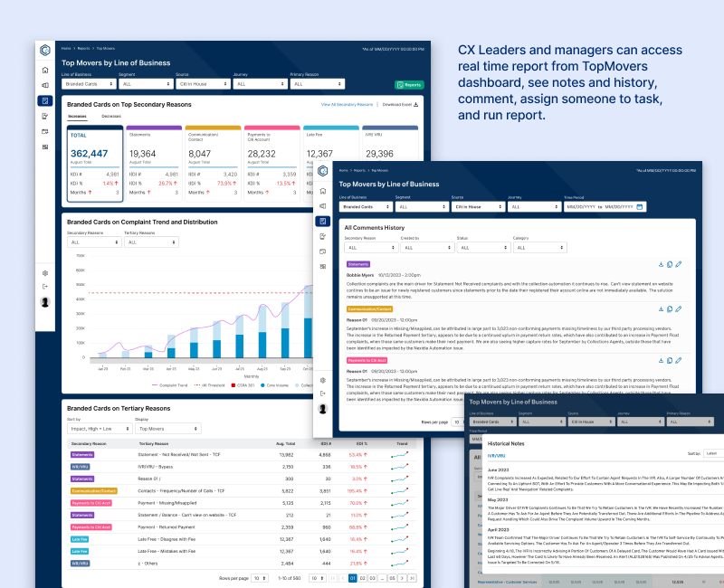Image resolution: width=724 pixels, height=588 pixels.
Task: Edit the Communication/Contact comment
Action: tap(678, 309)
